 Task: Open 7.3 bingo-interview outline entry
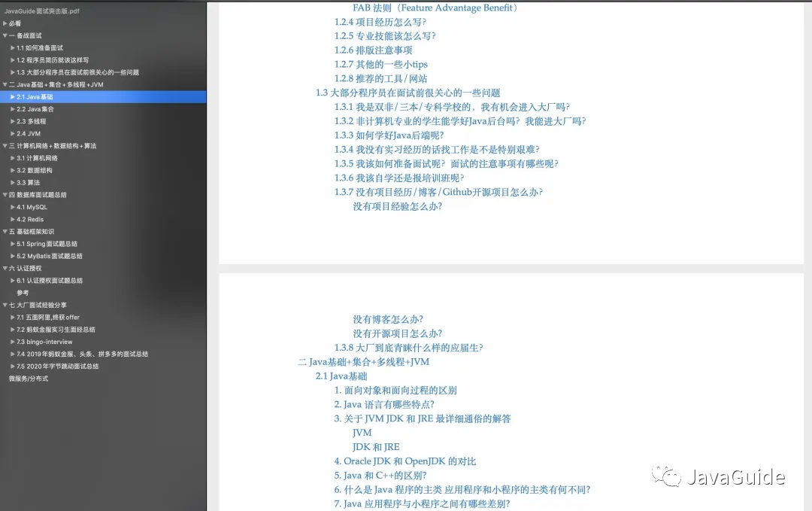click(44, 342)
